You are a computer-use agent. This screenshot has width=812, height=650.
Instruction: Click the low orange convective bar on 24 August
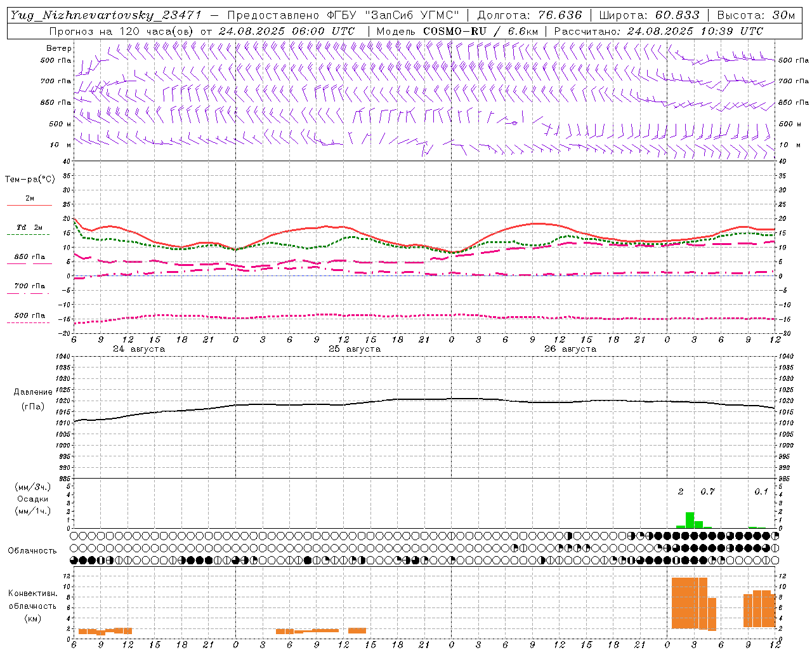coord(105,631)
